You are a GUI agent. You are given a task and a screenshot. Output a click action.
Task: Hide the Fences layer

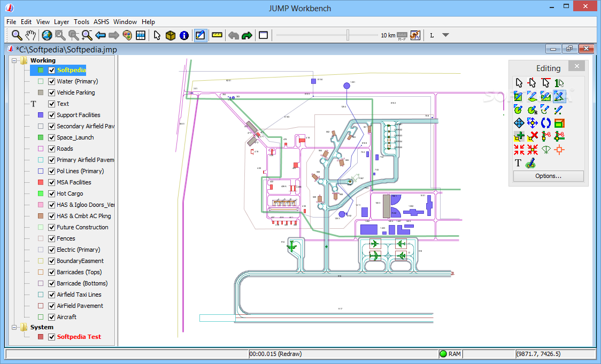tap(52, 238)
